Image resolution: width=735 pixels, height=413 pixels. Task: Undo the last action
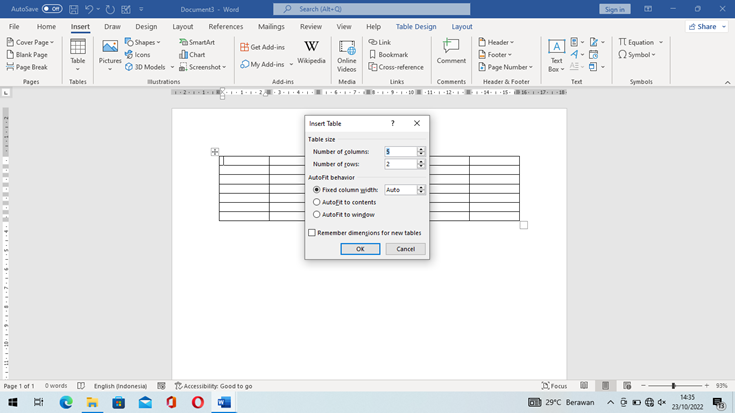[x=89, y=9]
